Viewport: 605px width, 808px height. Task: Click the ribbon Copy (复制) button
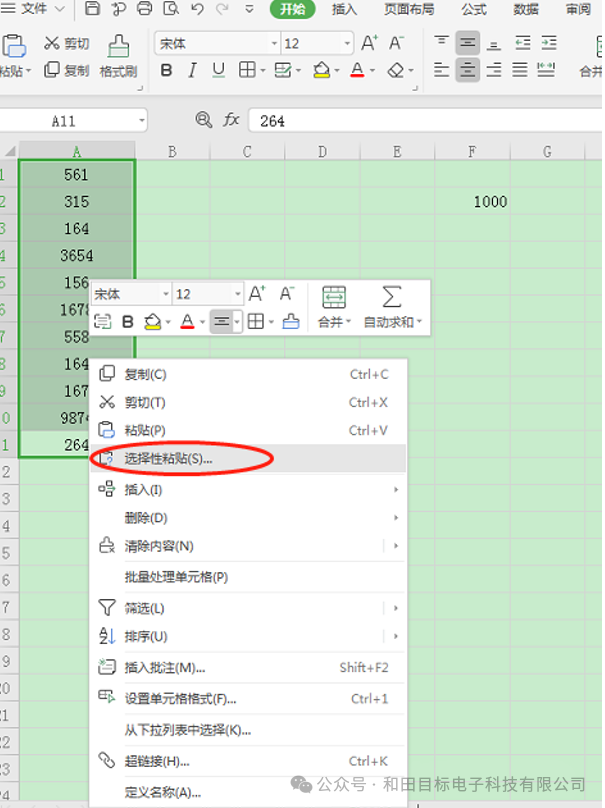(66, 70)
